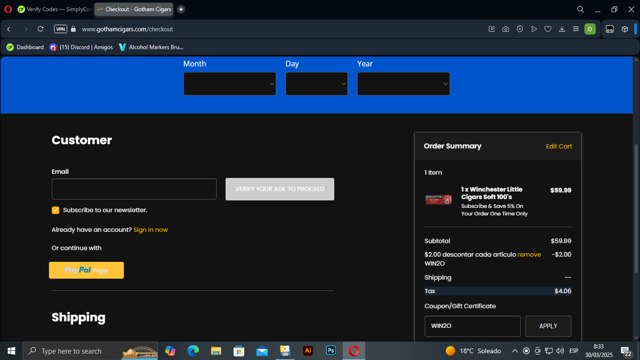Click the Sign in now link
This screenshot has height=360, width=640.
click(x=151, y=230)
